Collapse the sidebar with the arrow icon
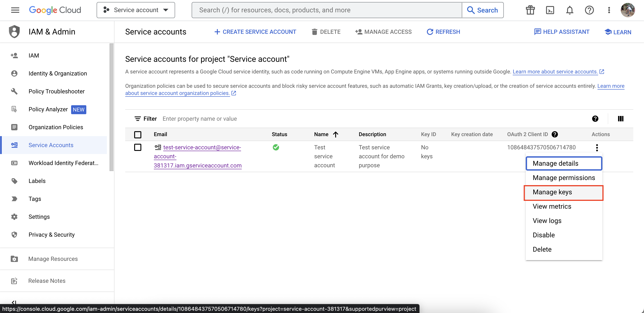Image resolution: width=644 pixels, height=313 pixels. point(14,302)
